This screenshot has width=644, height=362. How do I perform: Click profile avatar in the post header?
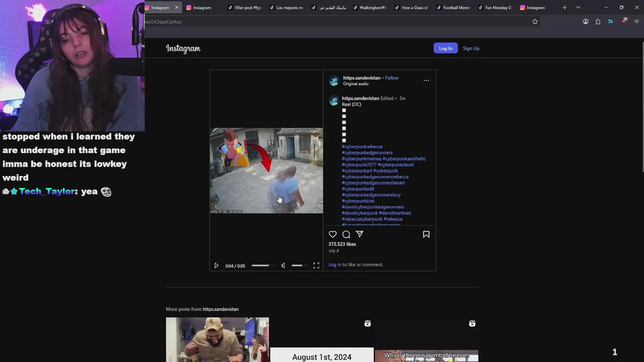tap(334, 81)
